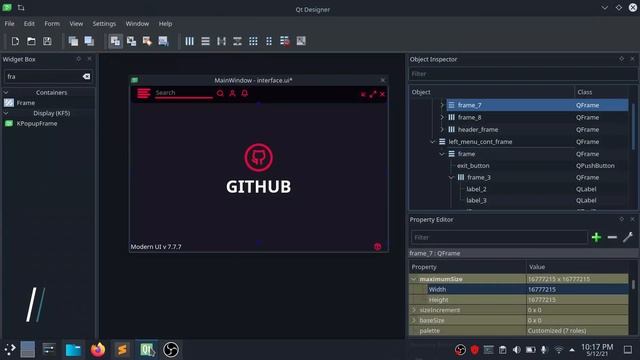Screen dimensions: 640x360
Task: Apply Lay Out Vertically in Splitter icon
Action: (237, 41)
